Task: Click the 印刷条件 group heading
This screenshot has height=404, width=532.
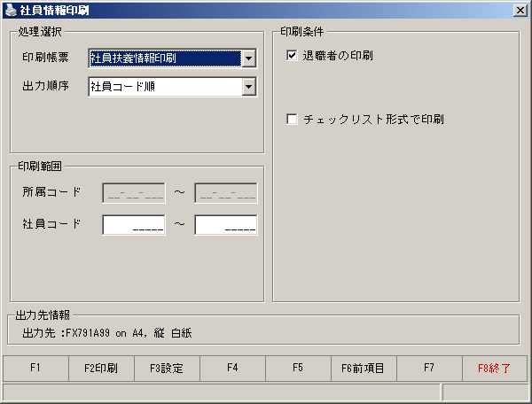Action: 302,32
